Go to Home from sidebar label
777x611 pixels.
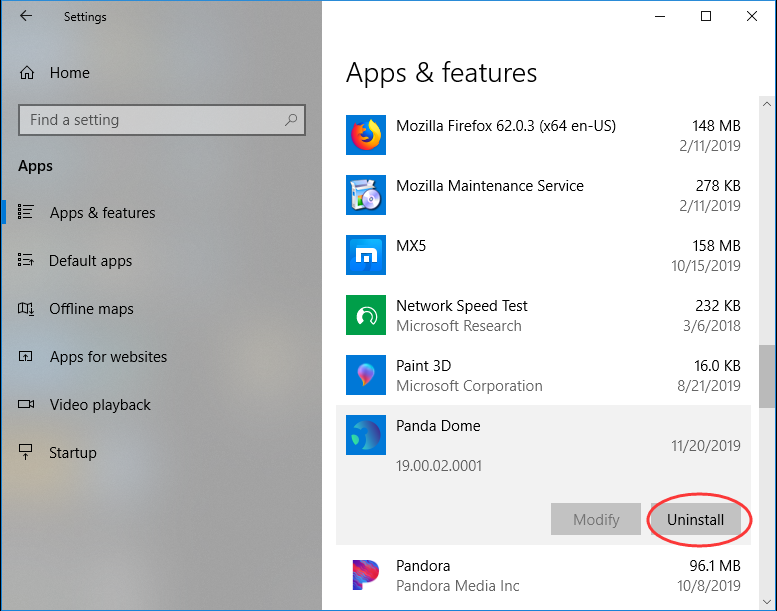70,73
